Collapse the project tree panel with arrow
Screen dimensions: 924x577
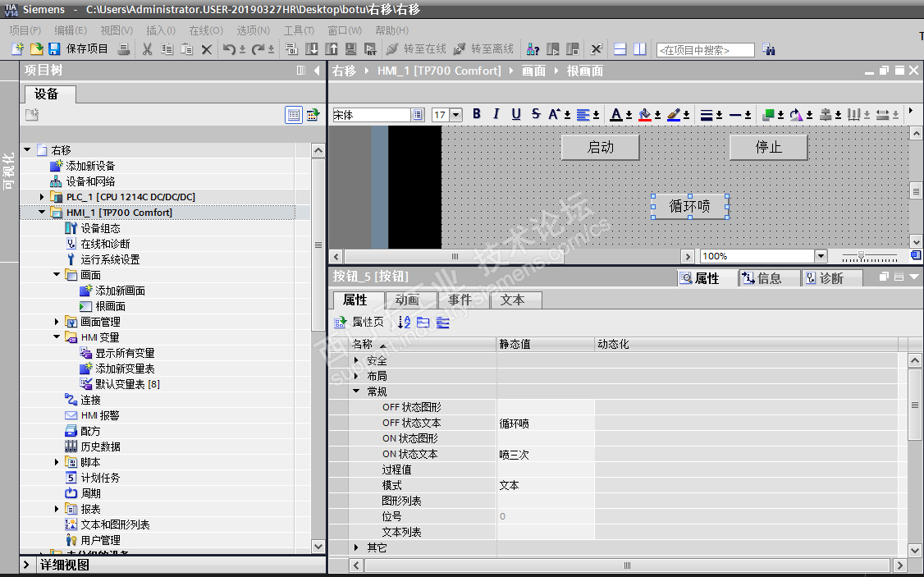point(317,71)
